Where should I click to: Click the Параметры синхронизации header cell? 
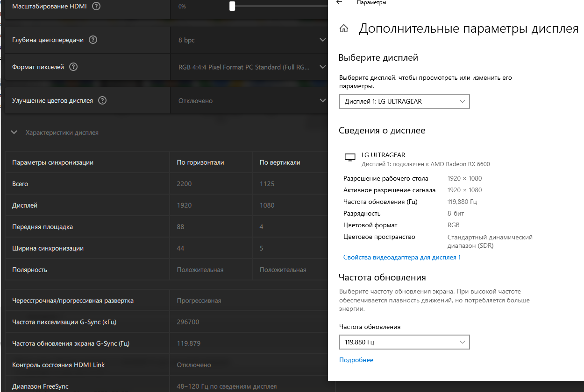tap(53, 162)
